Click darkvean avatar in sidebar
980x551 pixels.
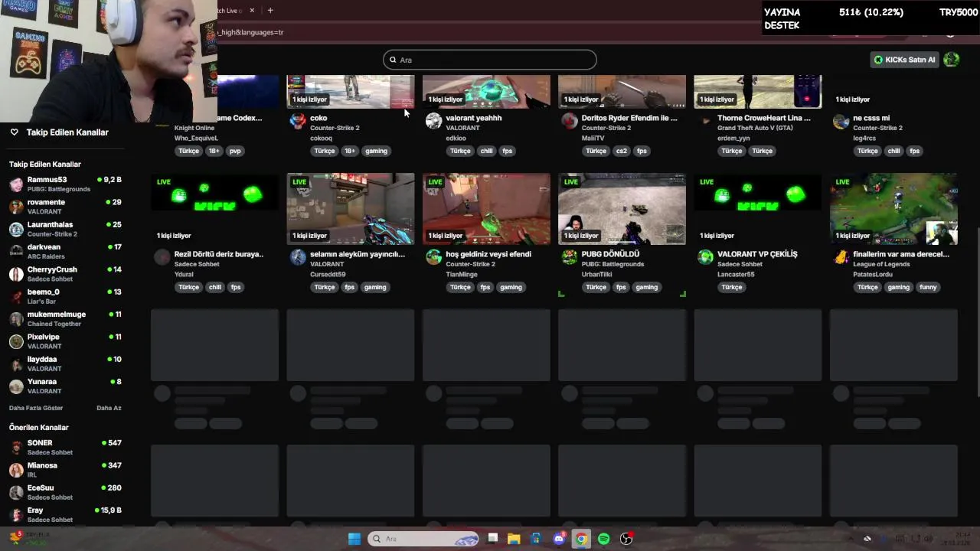tap(16, 252)
